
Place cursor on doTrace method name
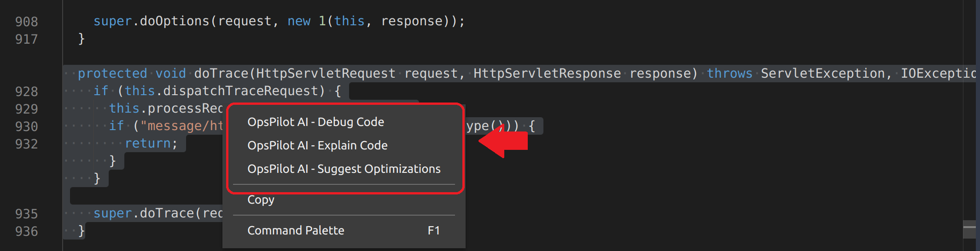point(221,74)
